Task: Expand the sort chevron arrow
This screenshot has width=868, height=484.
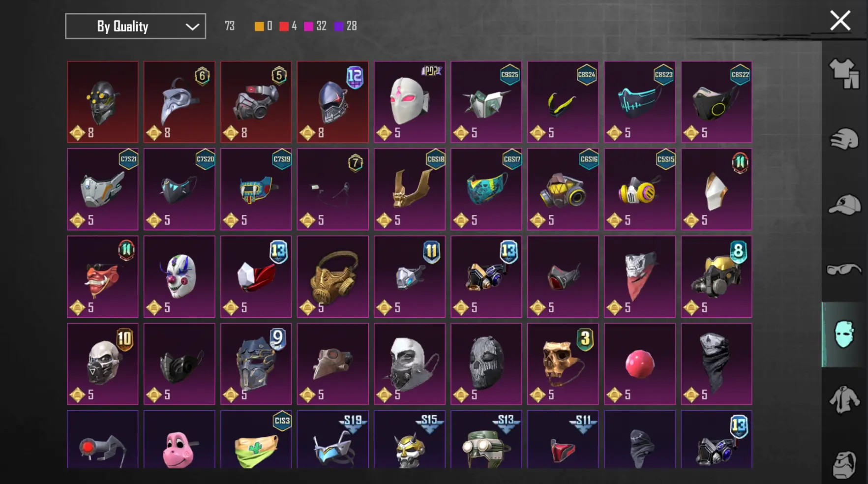Action: click(x=192, y=27)
